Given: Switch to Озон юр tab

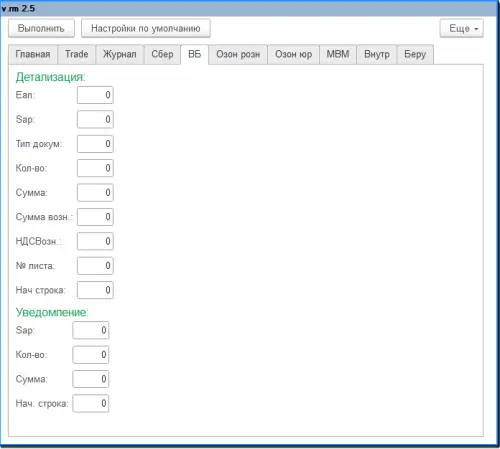Looking at the screenshot, I should 293,54.
